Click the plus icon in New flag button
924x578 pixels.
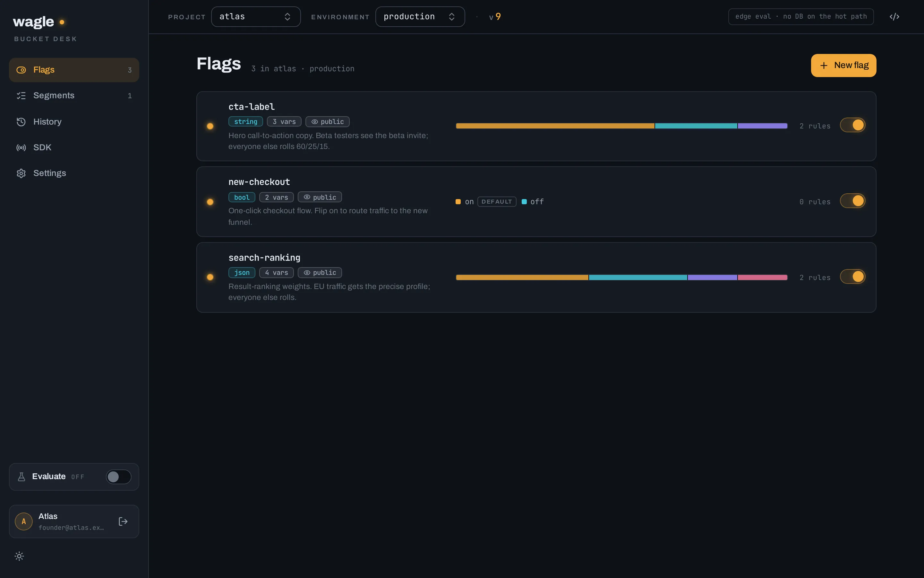pyautogui.click(x=824, y=66)
